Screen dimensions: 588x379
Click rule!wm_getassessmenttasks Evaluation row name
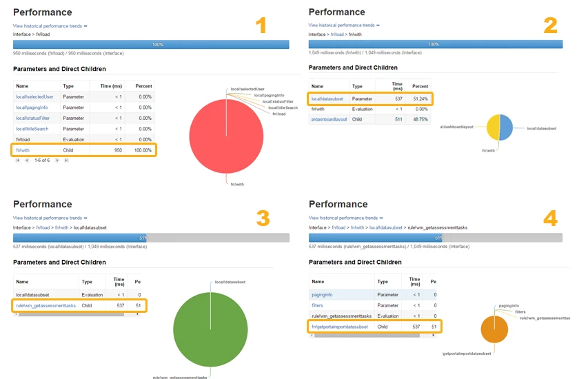coord(341,316)
